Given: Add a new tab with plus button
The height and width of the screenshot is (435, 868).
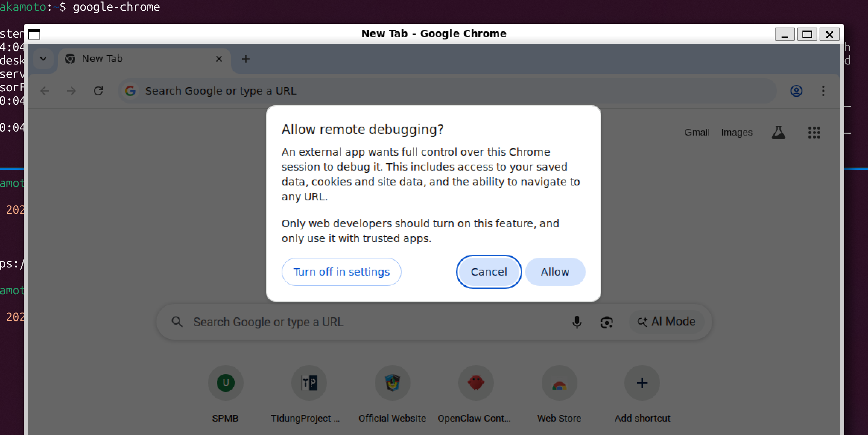Looking at the screenshot, I should [246, 59].
